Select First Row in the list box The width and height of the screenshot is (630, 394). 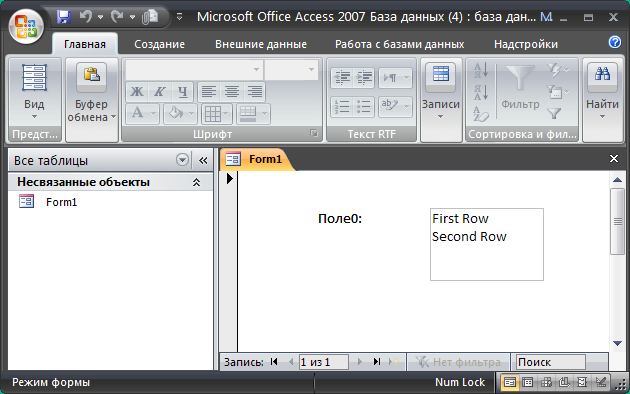[x=460, y=218]
